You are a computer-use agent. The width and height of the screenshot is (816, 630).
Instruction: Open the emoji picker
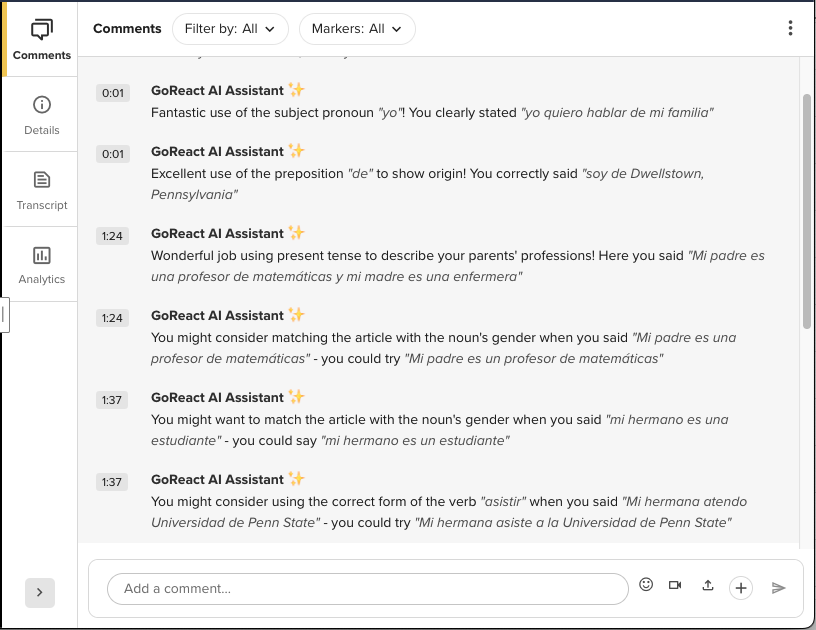pos(646,584)
